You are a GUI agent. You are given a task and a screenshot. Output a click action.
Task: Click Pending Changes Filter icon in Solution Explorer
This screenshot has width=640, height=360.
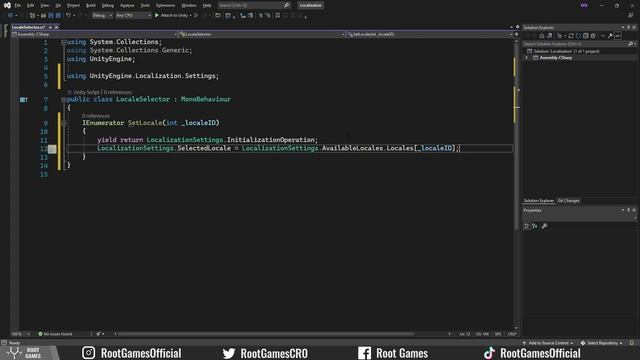pyautogui.click(x=560, y=36)
